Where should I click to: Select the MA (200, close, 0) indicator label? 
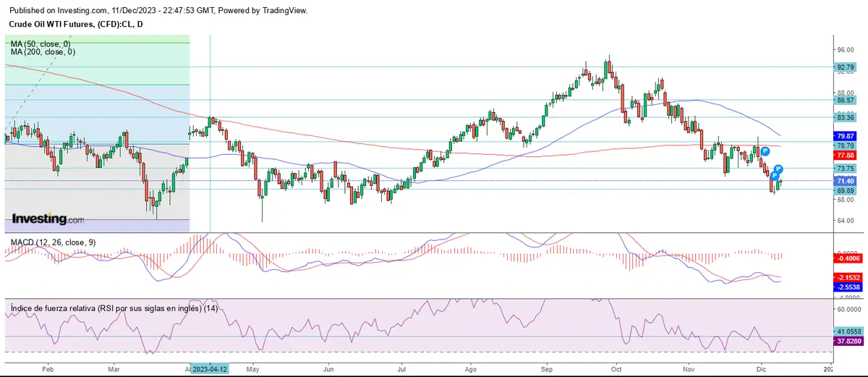tap(45, 52)
